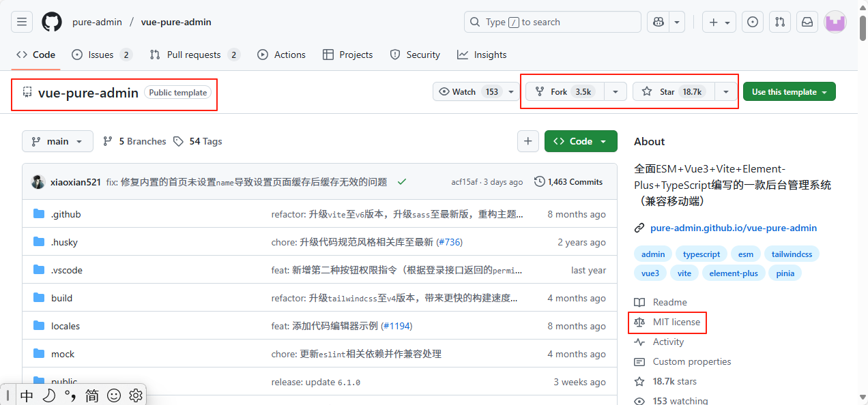The width and height of the screenshot is (868, 405).
Task: Open pull request #736 link
Action: click(449, 242)
